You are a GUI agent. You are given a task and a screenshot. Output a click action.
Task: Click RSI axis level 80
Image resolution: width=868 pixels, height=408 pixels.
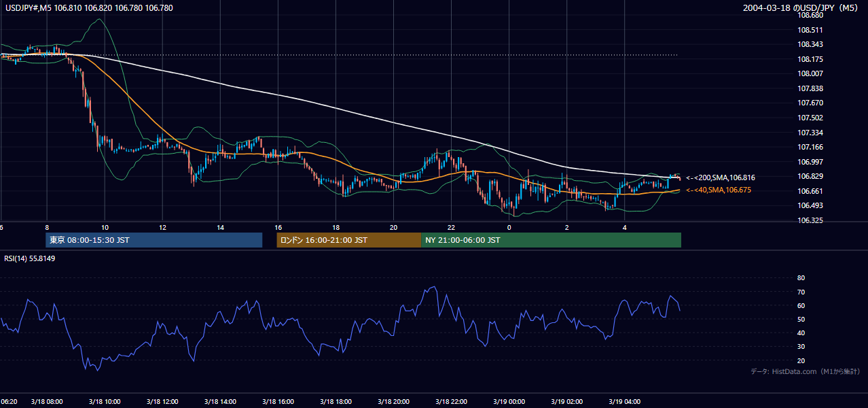click(801, 278)
